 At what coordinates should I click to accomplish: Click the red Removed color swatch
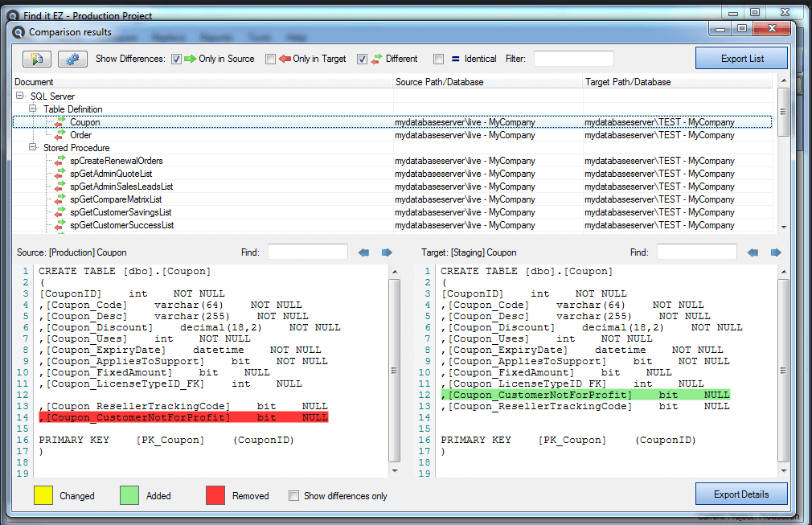click(215, 495)
